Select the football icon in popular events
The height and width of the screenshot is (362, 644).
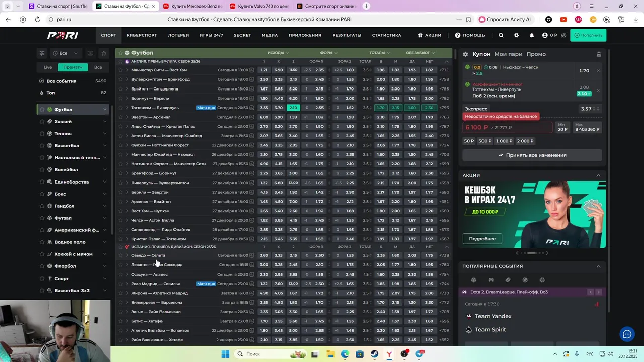473,280
